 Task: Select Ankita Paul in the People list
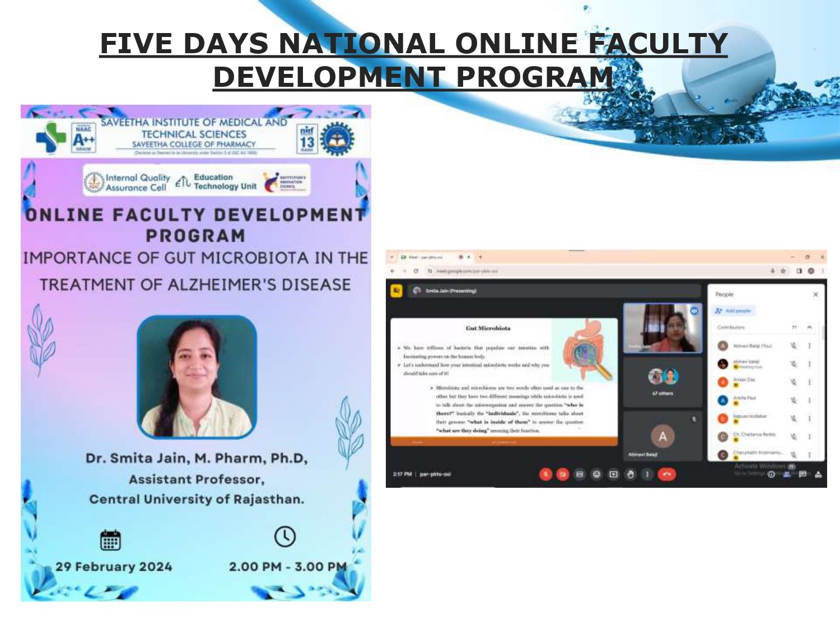pyautogui.click(x=765, y=400)
